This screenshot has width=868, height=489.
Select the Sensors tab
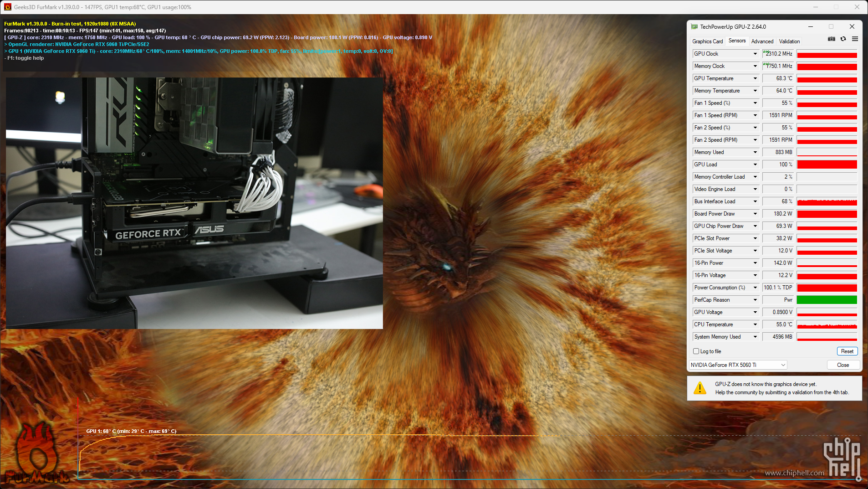pos(737,41)
